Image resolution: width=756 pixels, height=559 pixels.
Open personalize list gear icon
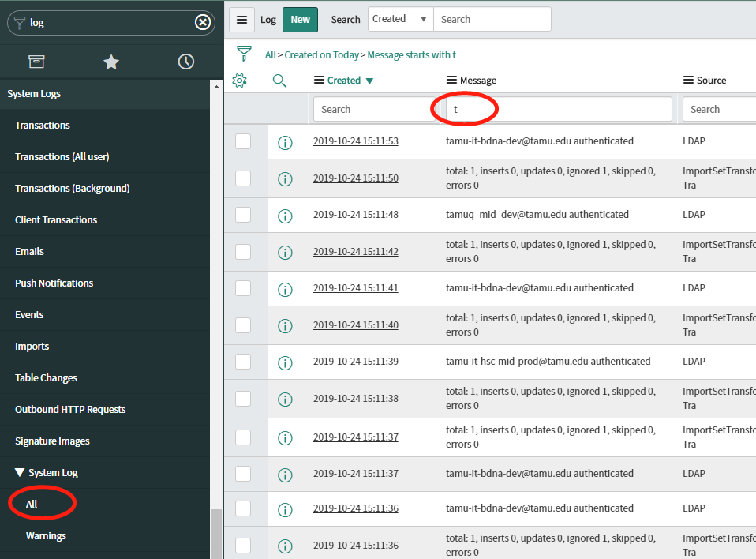click(x=240, y=81)
